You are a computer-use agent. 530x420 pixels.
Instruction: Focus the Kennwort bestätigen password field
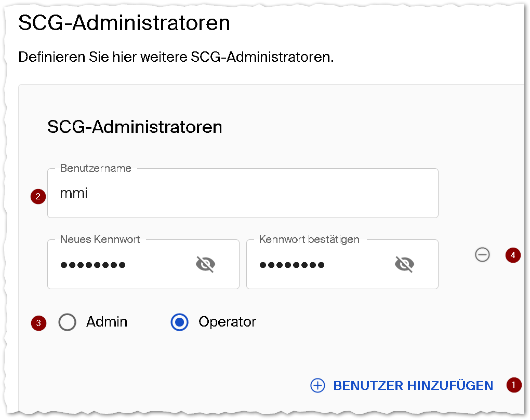click(342, 264)
